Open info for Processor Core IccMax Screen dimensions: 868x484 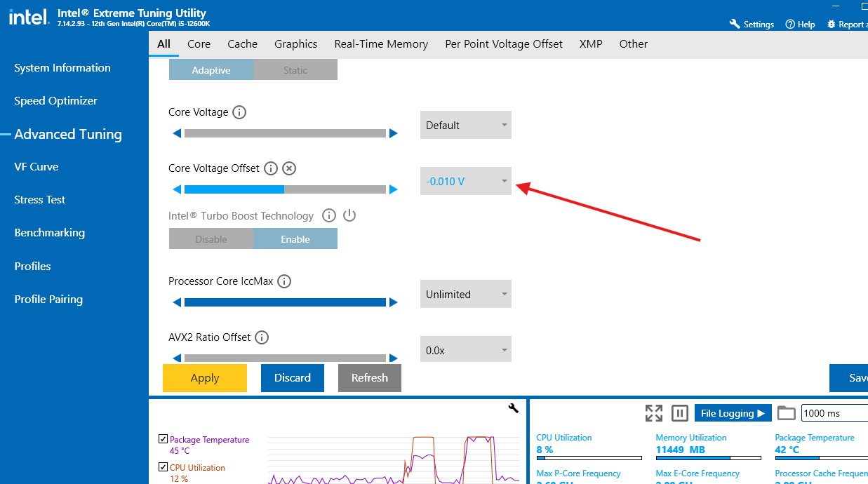click(284, 281)
